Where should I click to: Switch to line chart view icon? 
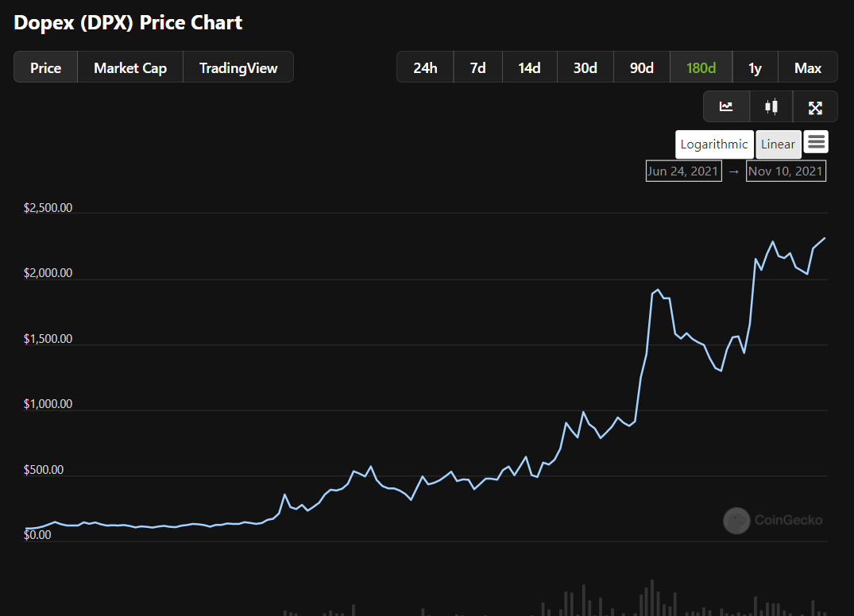tap(726, 106)
